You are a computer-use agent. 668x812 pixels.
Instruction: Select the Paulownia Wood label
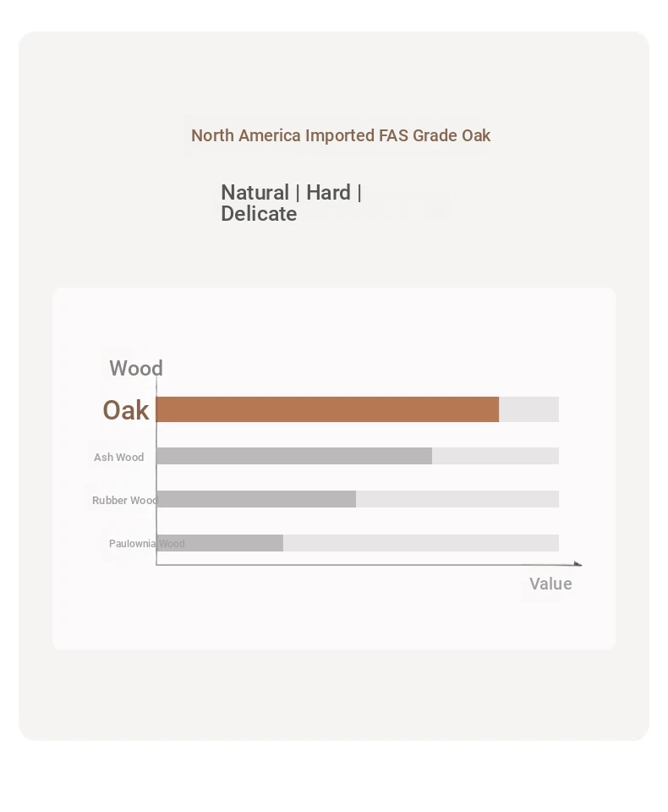146,544
